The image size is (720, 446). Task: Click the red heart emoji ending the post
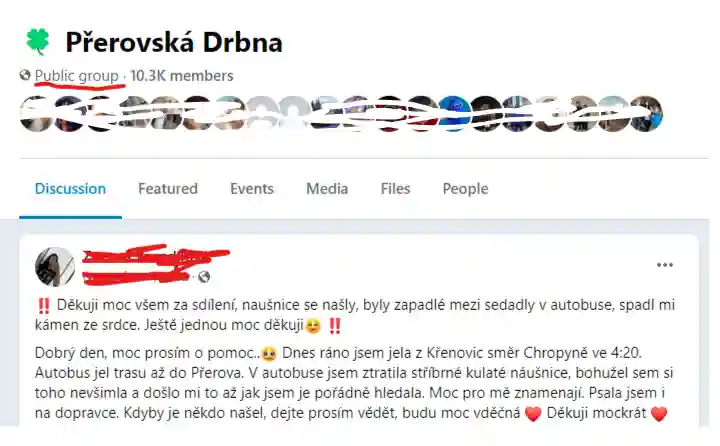coord(658,413)
